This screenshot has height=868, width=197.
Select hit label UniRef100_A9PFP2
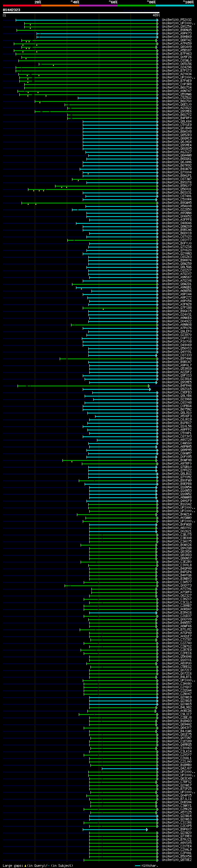point(177,430)
